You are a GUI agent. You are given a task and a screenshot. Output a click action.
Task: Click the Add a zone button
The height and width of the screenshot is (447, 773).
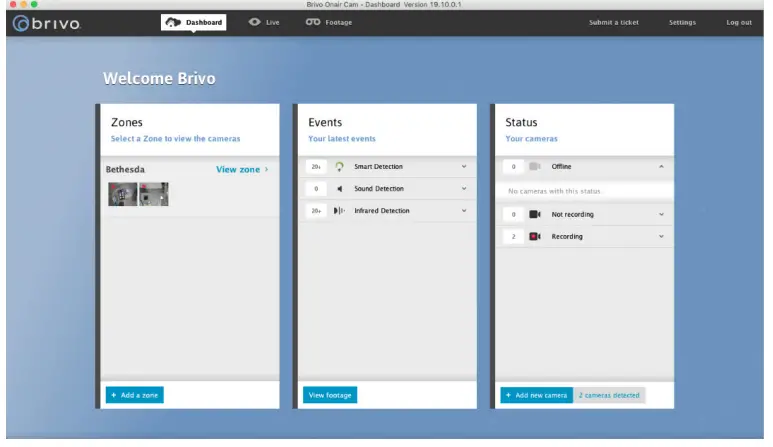point(135,395)
